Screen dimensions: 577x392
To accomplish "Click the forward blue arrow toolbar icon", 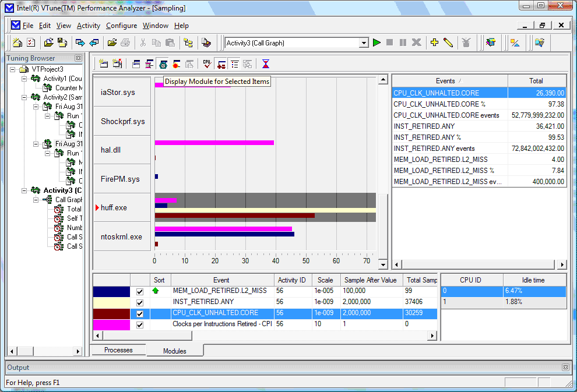I will point(80,43).
